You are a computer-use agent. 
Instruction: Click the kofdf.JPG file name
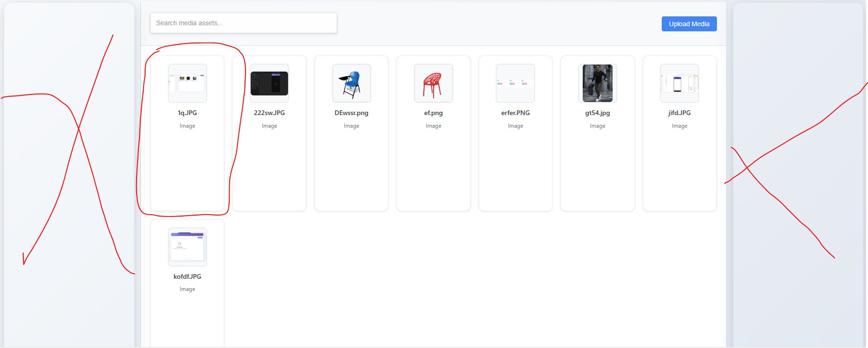(x=187, y=276)
